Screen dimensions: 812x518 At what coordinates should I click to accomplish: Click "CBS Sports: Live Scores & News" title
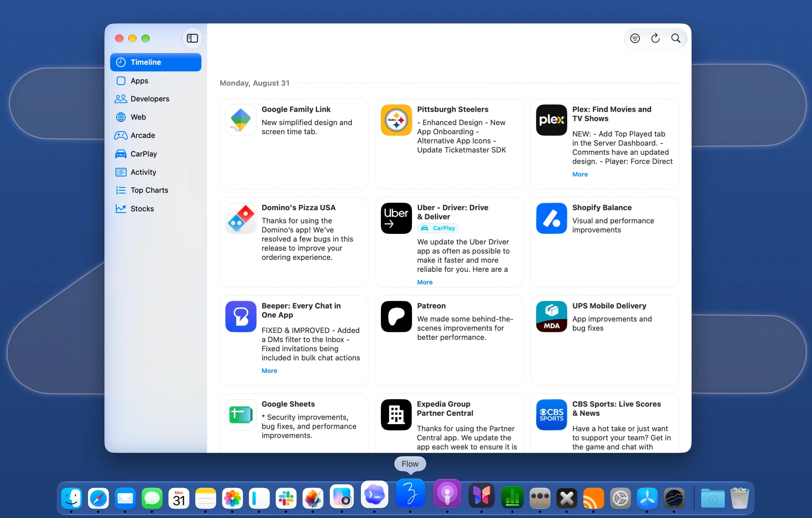616,409
